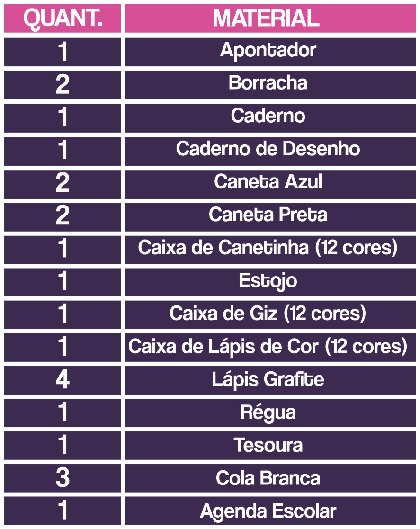
Task: Click quantity 4 beside Lápis Grafite
Action: click(x=63, y=380)
